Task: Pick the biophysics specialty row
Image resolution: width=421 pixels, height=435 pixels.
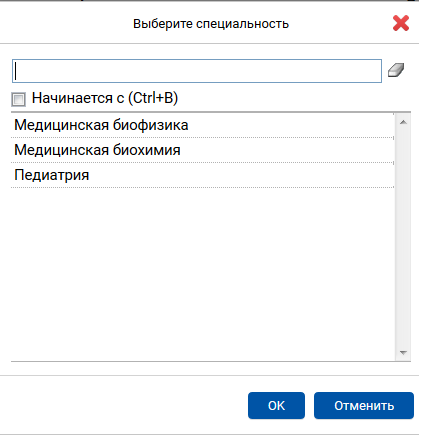Action: (x=202, y=125)
